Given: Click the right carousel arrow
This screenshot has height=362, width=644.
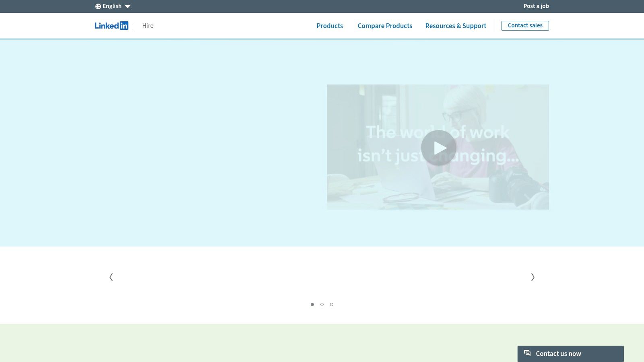Looking at the screenshot, I should point(533,277).
